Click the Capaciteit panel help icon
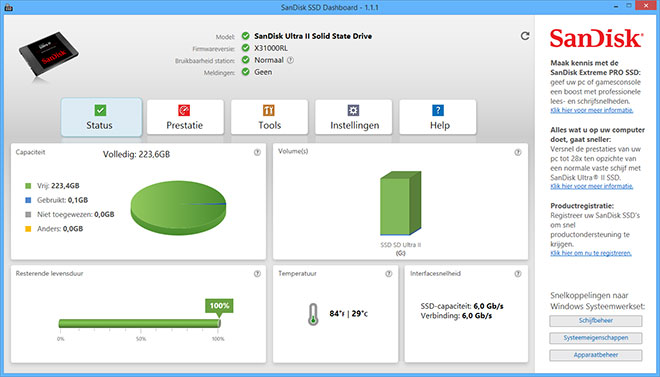The height and width of the screenshot is (377, 660). click(257, 152)
